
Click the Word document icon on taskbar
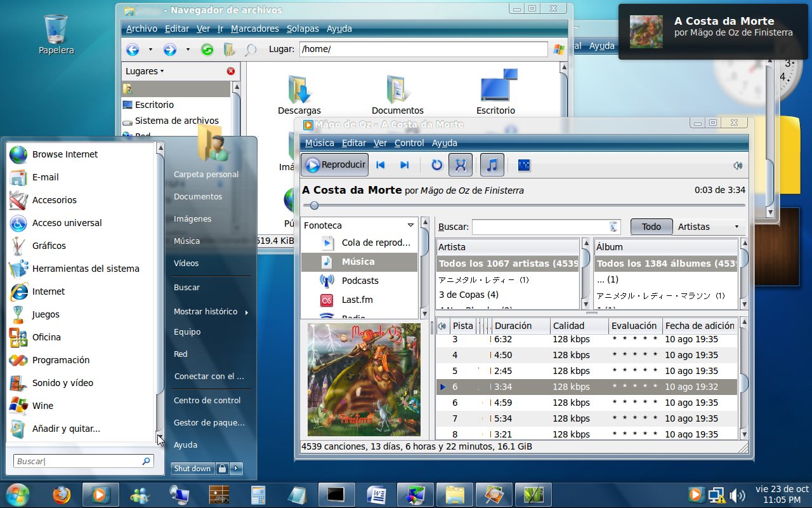(376, 494)
